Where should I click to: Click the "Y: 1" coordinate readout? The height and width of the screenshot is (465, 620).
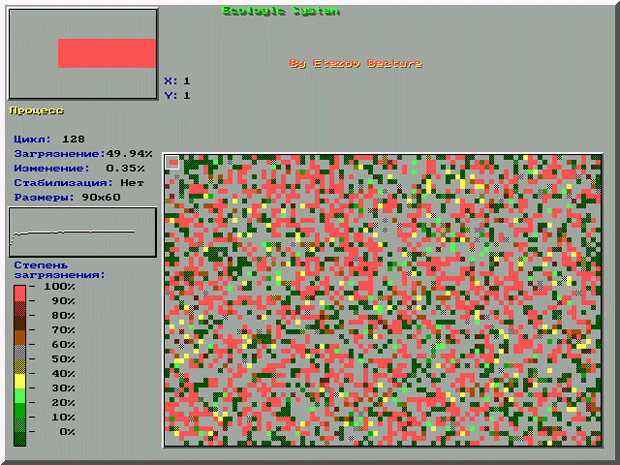pos(177,95)
